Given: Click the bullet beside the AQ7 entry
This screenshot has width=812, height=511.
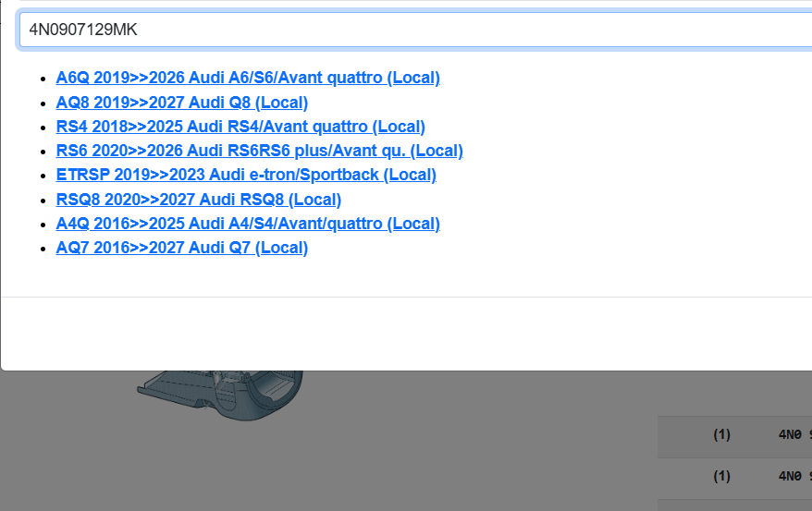Looking at the screenshot, I should (x=43, y=249).
